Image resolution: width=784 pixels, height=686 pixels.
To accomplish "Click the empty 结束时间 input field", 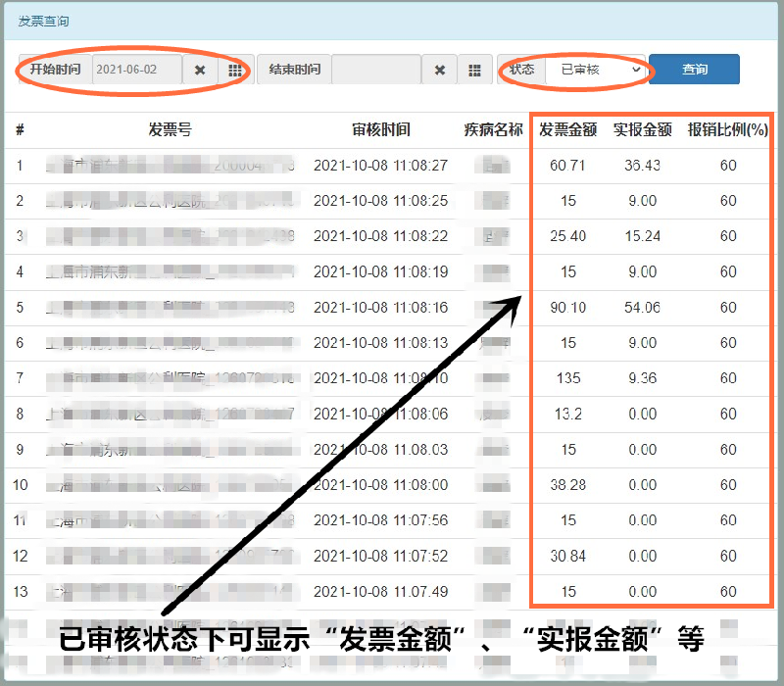I will [375, 71].
